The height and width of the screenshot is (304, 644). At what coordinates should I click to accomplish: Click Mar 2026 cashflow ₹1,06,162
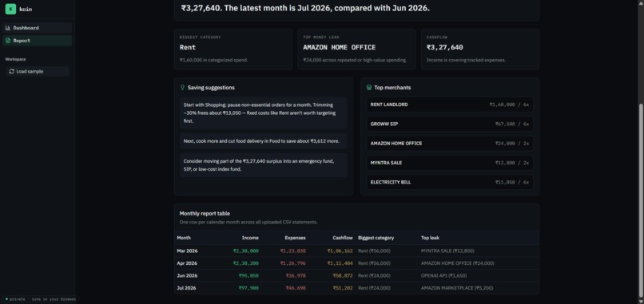[x=340, y=251]
